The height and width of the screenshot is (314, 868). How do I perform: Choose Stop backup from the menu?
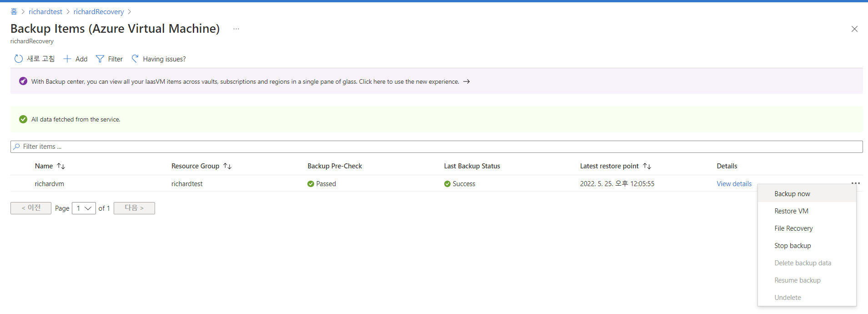pos(807,245)
